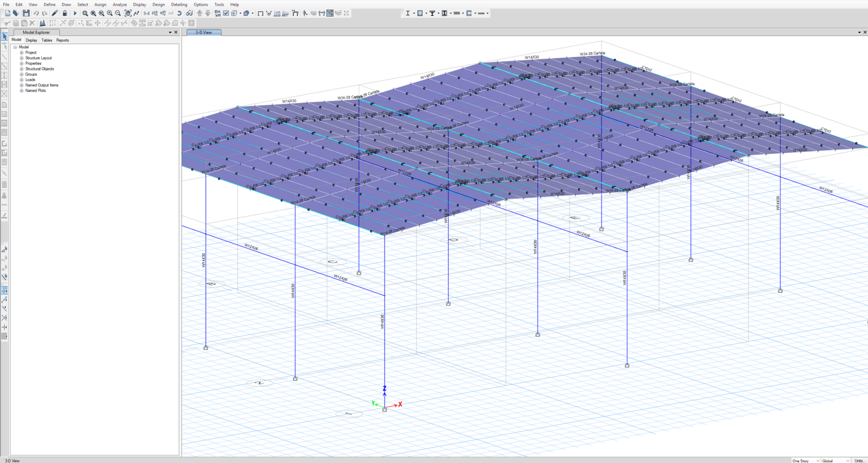The width and height of the screenshot is (868, 463).
Task: Open the Set Display Options checkbox icon
Action: (x=226, y=13)
